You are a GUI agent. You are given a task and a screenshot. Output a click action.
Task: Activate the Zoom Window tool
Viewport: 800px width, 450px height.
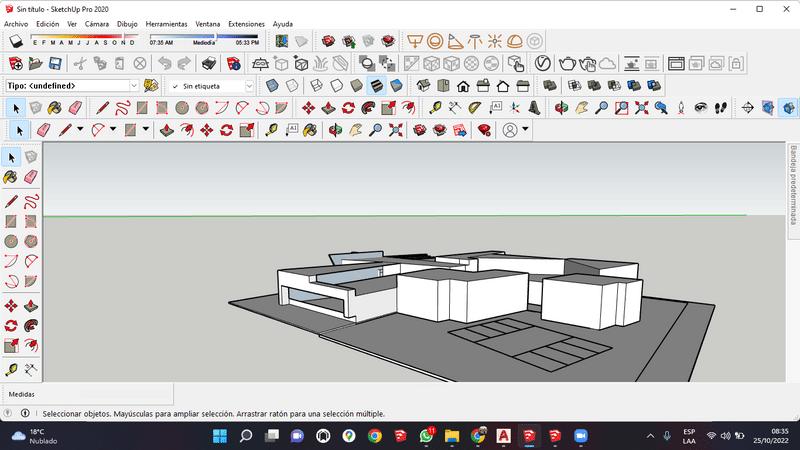tap(621, 108)
